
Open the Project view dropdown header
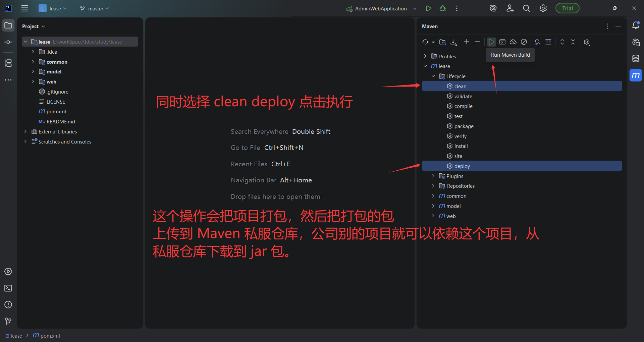34,26
